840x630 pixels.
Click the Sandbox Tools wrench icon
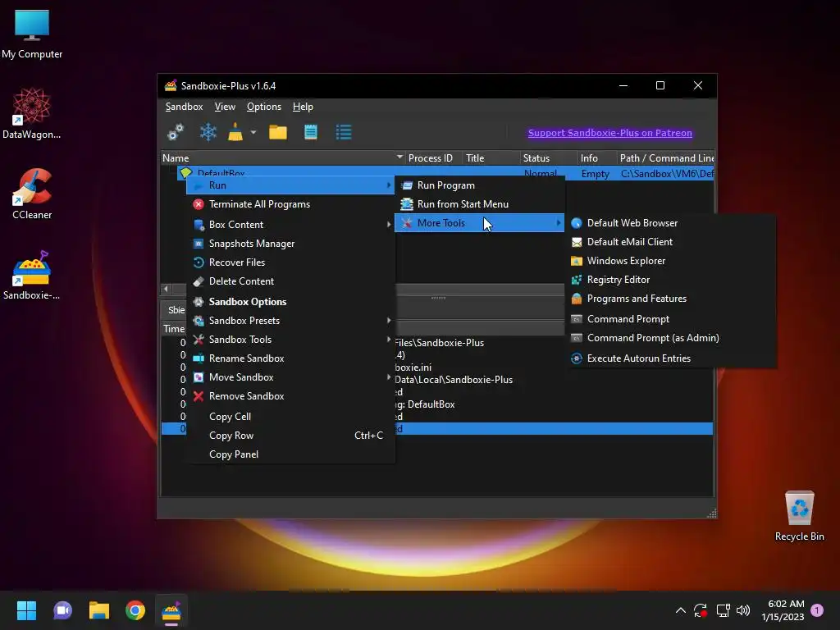pos(199,340)
